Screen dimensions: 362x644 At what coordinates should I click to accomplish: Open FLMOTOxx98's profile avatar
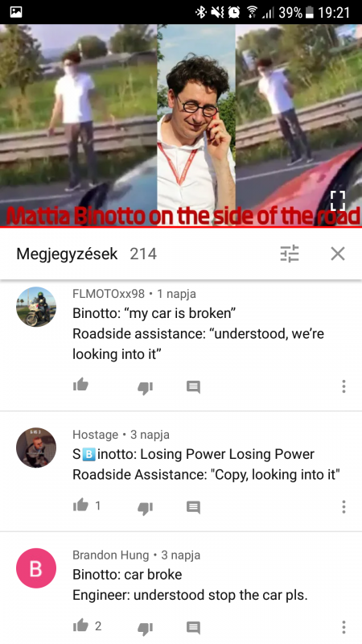pyautogui.click(x=36, y=307)
